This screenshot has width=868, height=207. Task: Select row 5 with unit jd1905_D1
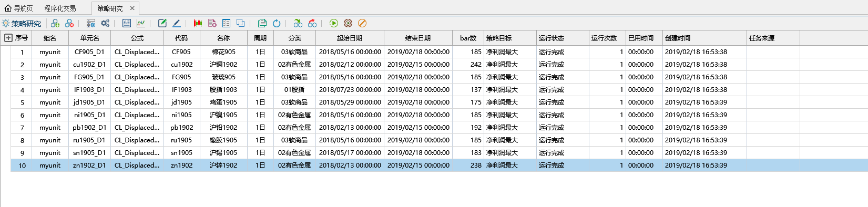click(x=439, y=102)
